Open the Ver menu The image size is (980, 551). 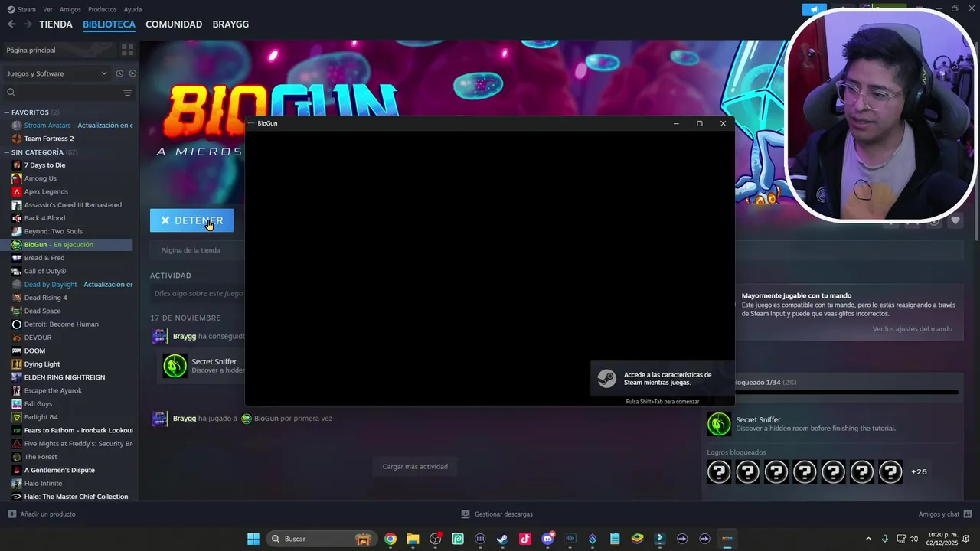(x=48, y=9)
